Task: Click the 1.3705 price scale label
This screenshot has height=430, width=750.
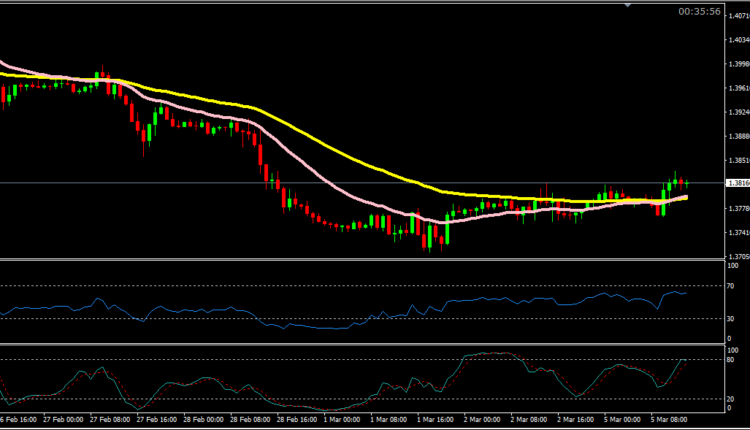Action: click(x=737, y=256)
